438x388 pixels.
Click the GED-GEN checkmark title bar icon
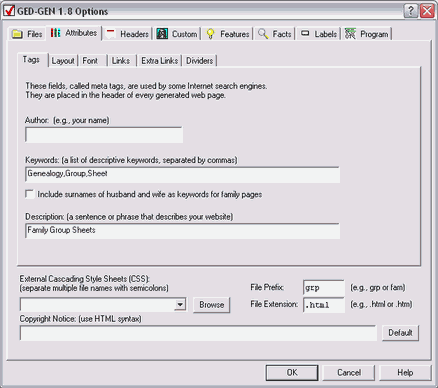coord(9,11)
